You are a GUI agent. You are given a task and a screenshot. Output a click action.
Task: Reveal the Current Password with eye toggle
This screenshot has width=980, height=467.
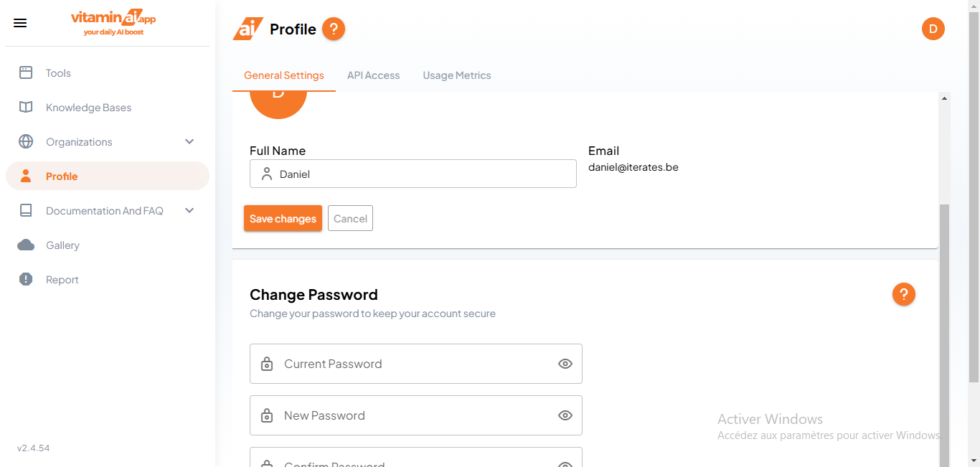point(565,364)
